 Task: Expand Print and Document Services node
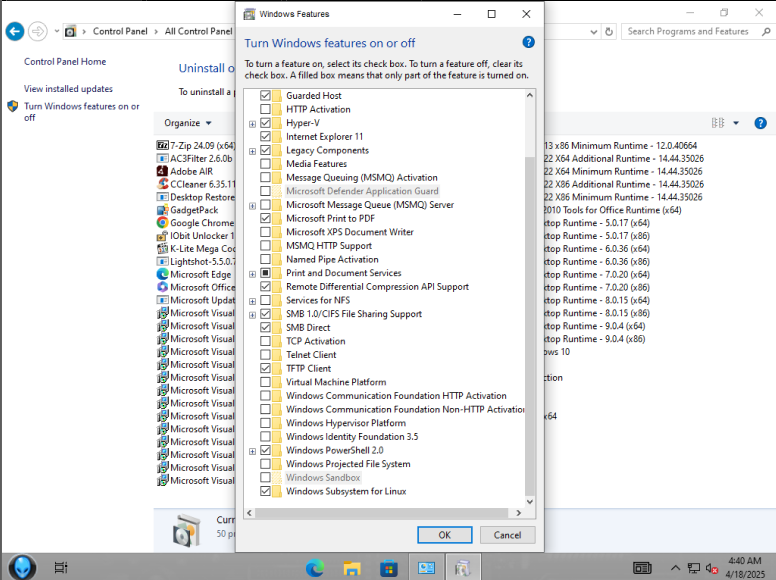[252, 274]
